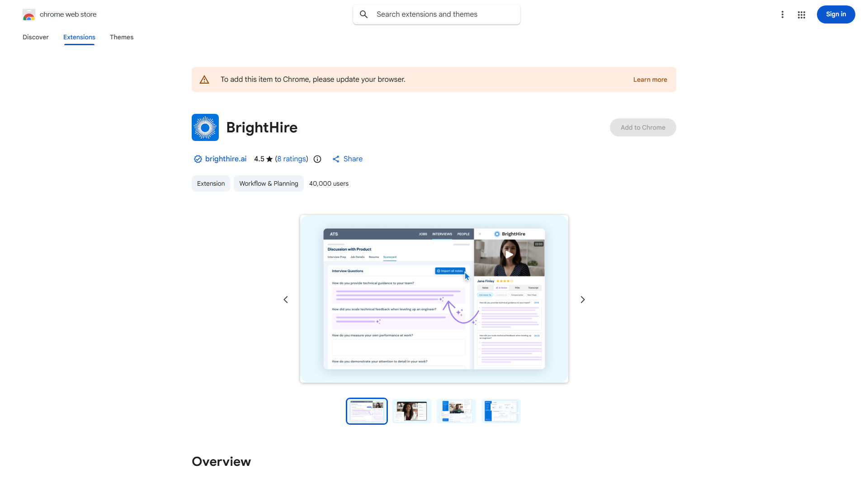
Task: Click the verified publisher badge icon
Action: [198, 159]
